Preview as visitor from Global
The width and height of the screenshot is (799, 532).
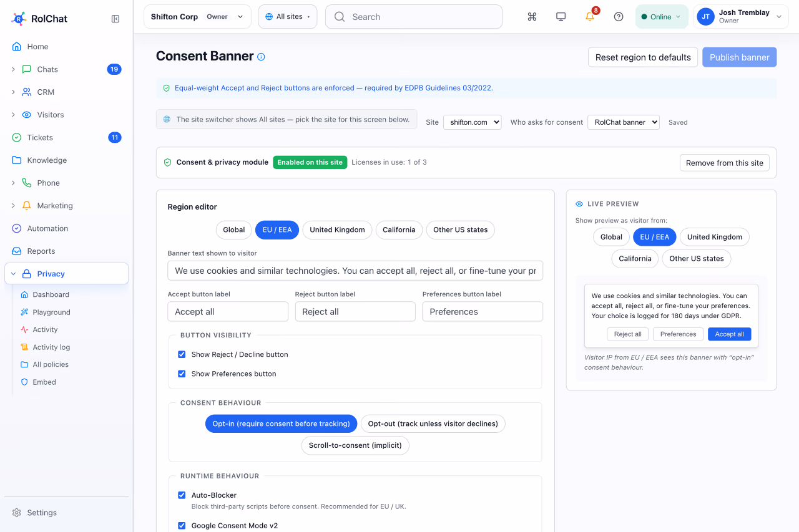click(611, 237)
